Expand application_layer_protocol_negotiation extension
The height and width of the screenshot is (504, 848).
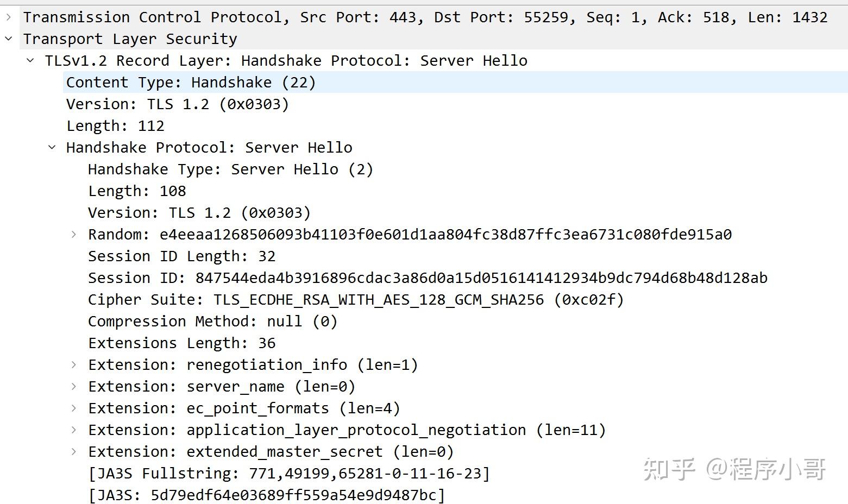(74, 430)
